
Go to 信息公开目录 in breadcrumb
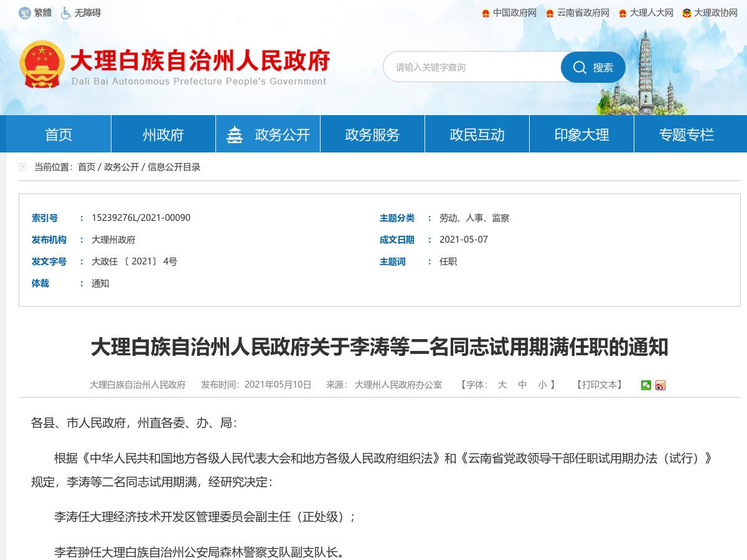[x=174, y=167]
